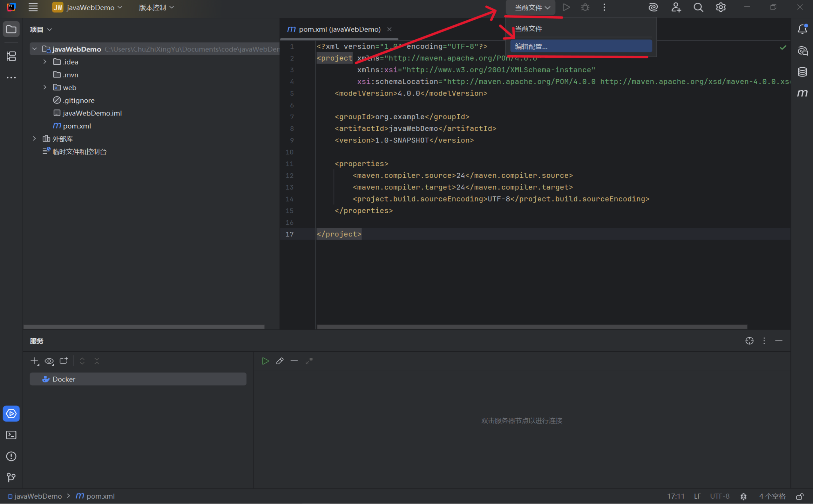813x504 pixels.
Task: Open the 版本控制 dropdown
Action: pos(156,7)
